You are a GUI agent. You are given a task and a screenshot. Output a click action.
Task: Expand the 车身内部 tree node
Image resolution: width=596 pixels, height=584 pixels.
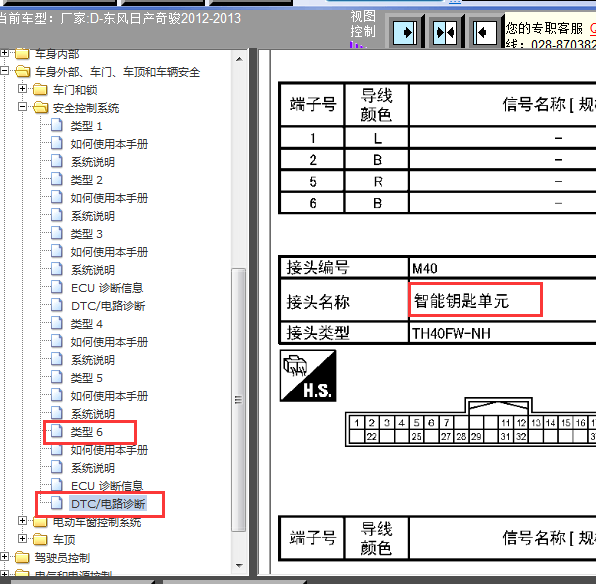pos(4,53)
